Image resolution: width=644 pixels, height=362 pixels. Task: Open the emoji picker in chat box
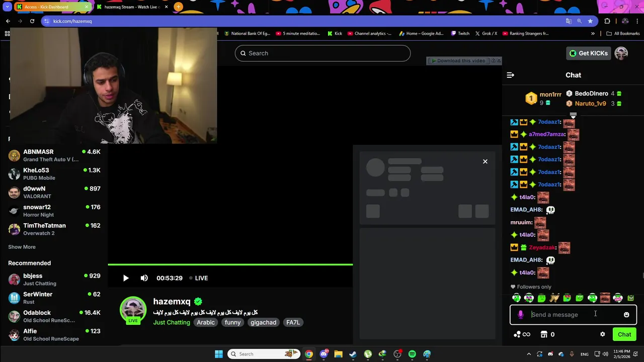(626, 315)
